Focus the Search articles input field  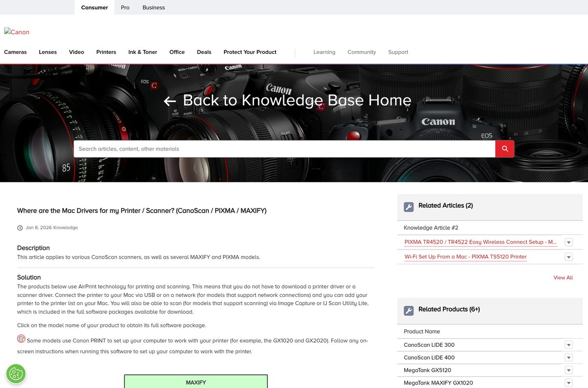tap(285, 149)
